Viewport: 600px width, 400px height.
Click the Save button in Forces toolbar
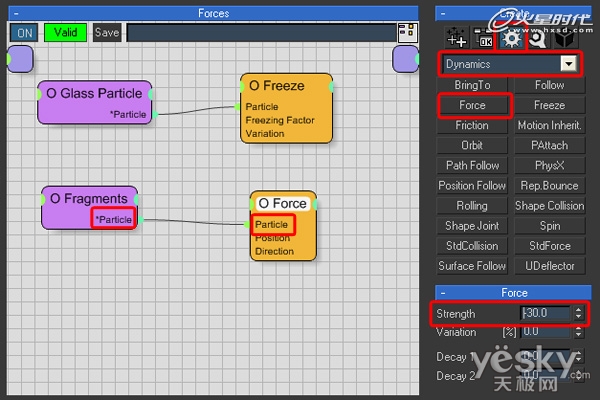pyautogui.click(x=107, y=33)
